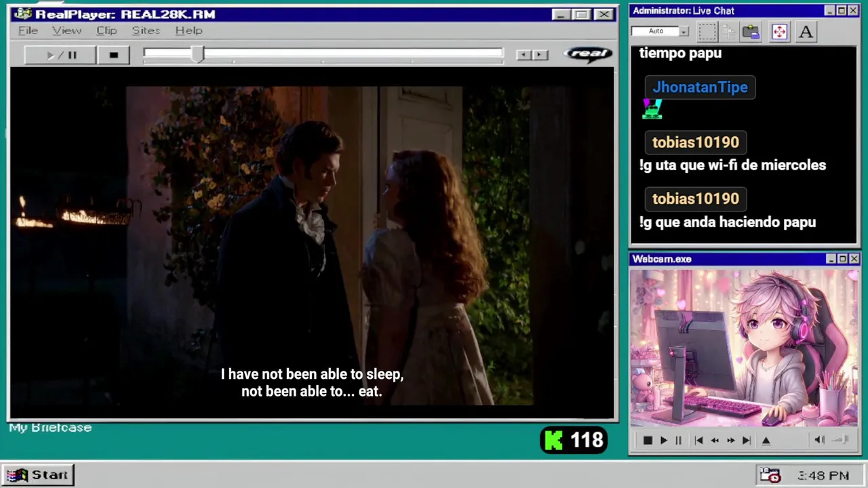Click the pause button in Webcam.exe
868x488 pixels.
pos(678,441)
